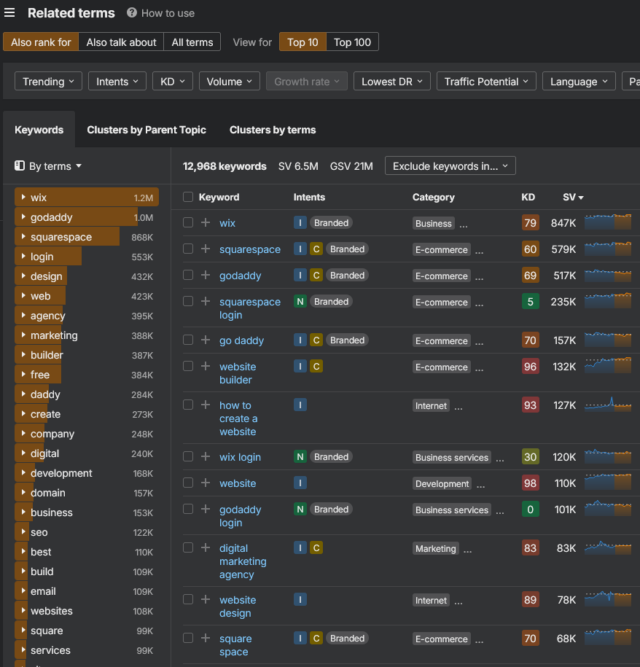Add squarespace login with plus icon

205,302
